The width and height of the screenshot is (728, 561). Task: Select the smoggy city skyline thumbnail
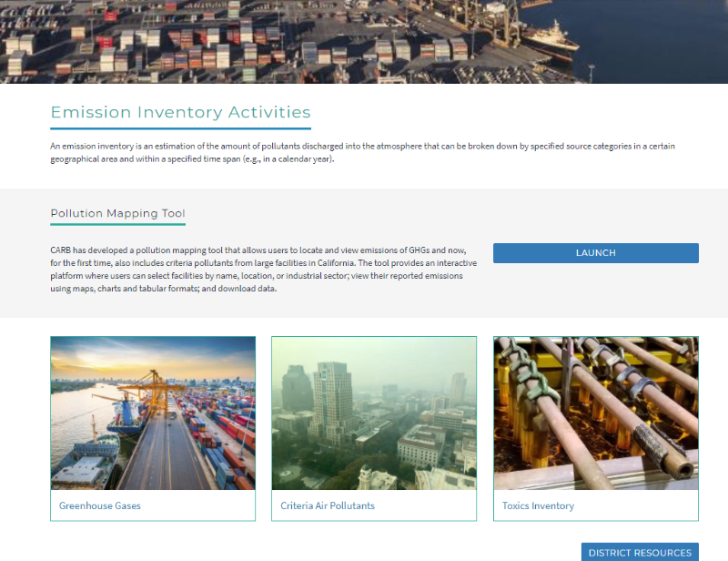374,413
